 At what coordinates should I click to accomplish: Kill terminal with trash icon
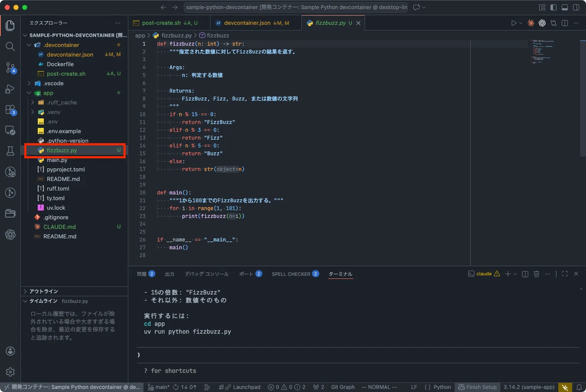(x=536, y=274)
